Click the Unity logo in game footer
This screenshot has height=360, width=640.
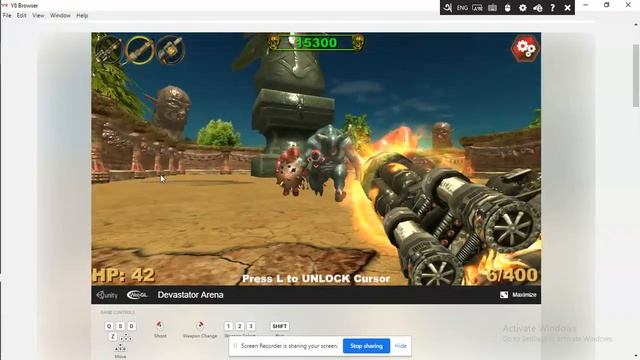coord(107,295)
